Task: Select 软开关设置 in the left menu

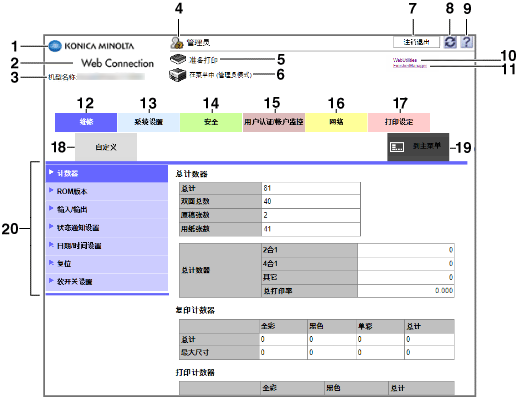Action: (x=107, y=282)
